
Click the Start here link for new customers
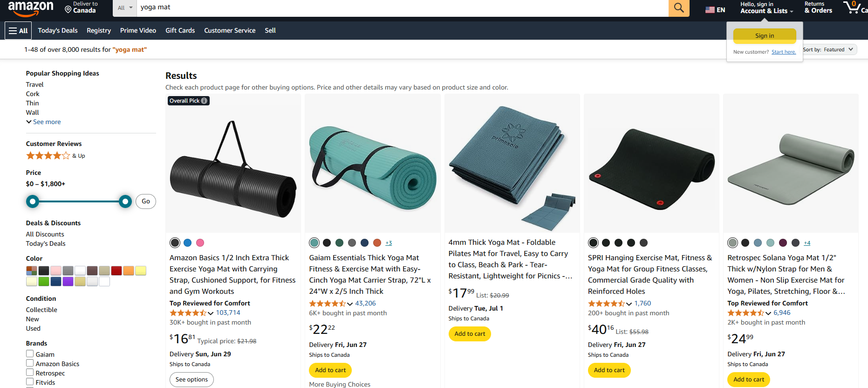783,52
